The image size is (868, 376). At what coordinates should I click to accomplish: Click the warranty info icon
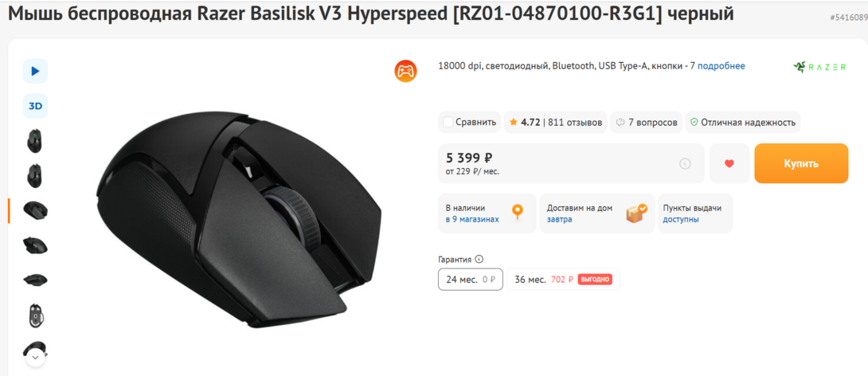click(x=479, y=259)
